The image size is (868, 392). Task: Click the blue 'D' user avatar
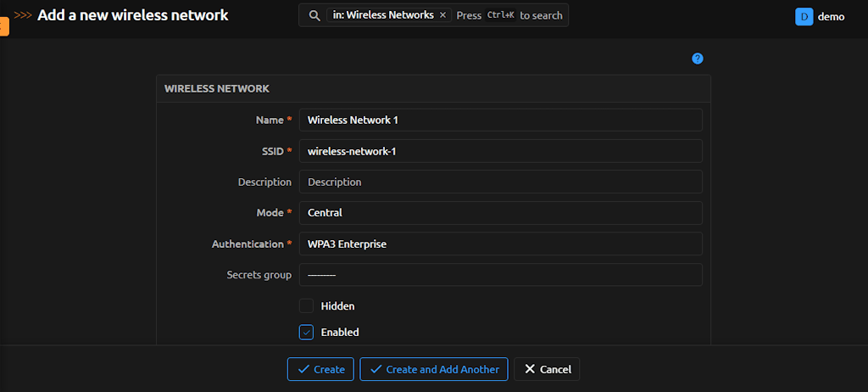804,16
